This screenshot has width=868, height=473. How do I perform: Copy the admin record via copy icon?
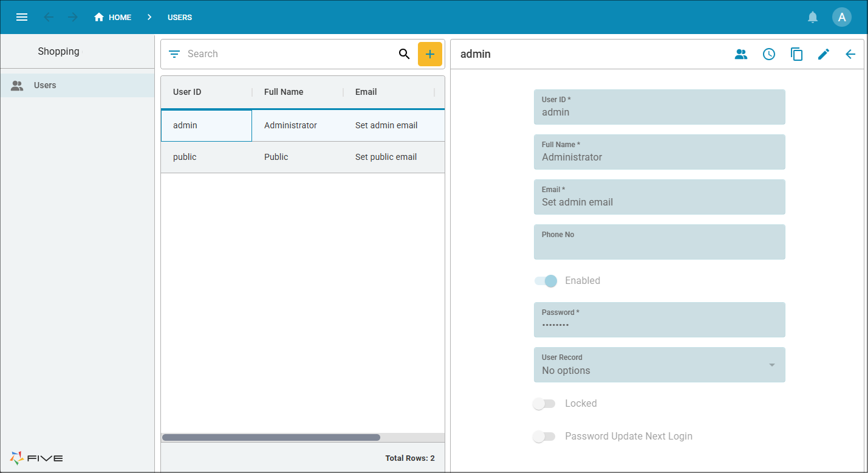click(796, 54)
